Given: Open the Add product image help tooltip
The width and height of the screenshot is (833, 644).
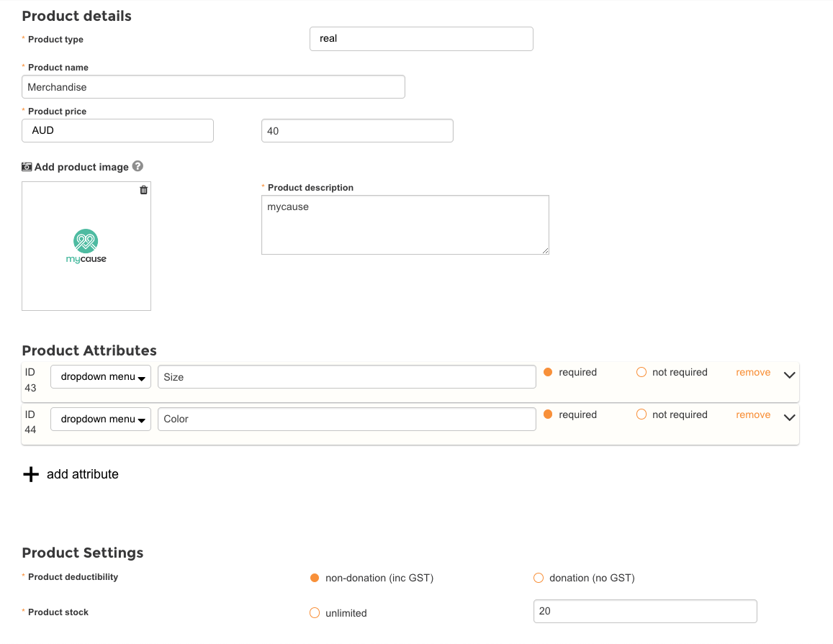Looking at the screenshot, I should click(138, 166).
